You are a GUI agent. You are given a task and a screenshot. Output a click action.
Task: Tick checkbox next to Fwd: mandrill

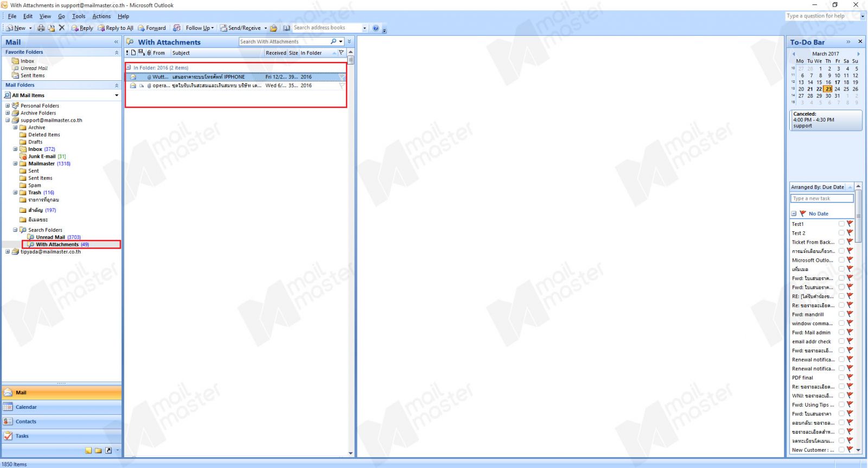[x=841, y=314]
